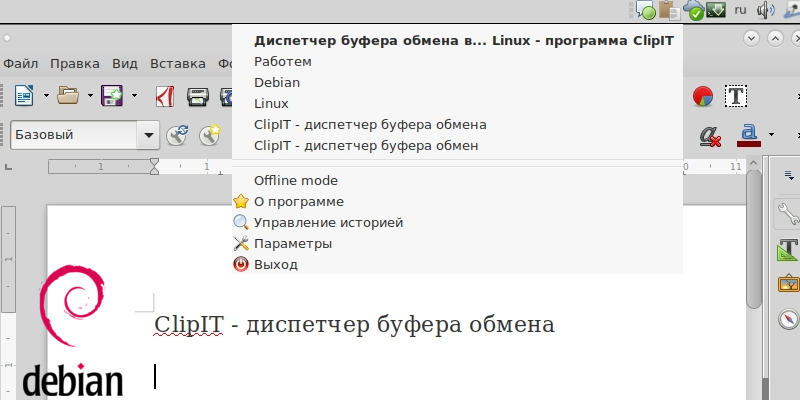800x400 pixels.
Task: Open the sidebar Styles panel
Action: 788,249
